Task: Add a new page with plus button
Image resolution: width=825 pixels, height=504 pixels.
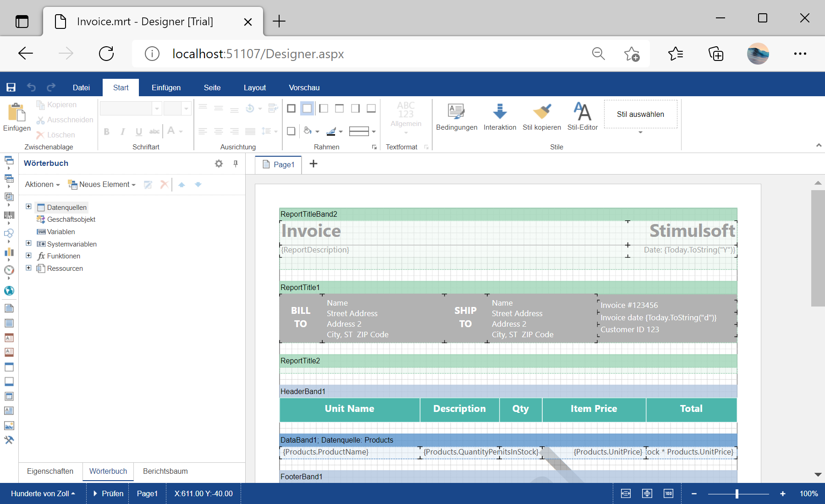Action: 313,164
